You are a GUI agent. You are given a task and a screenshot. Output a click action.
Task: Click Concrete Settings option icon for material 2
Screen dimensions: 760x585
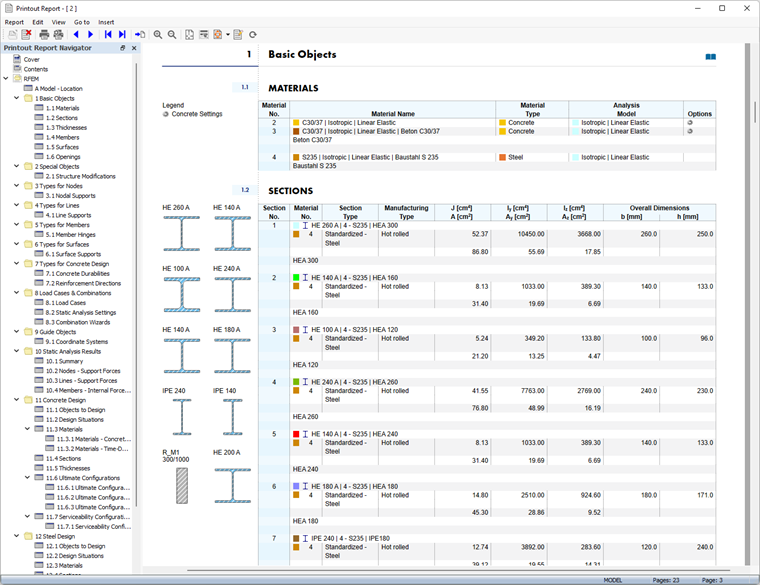point(690,123)
